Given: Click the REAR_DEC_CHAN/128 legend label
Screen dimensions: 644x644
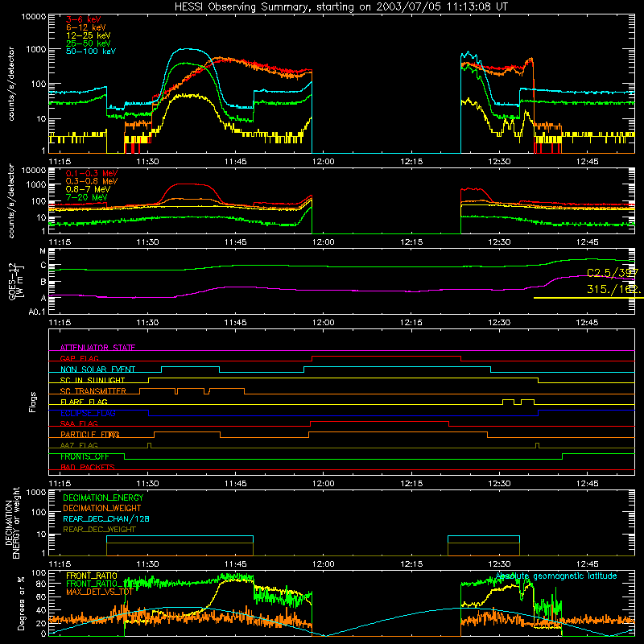Looking at the screenshot, I should [x=106, y=518].
